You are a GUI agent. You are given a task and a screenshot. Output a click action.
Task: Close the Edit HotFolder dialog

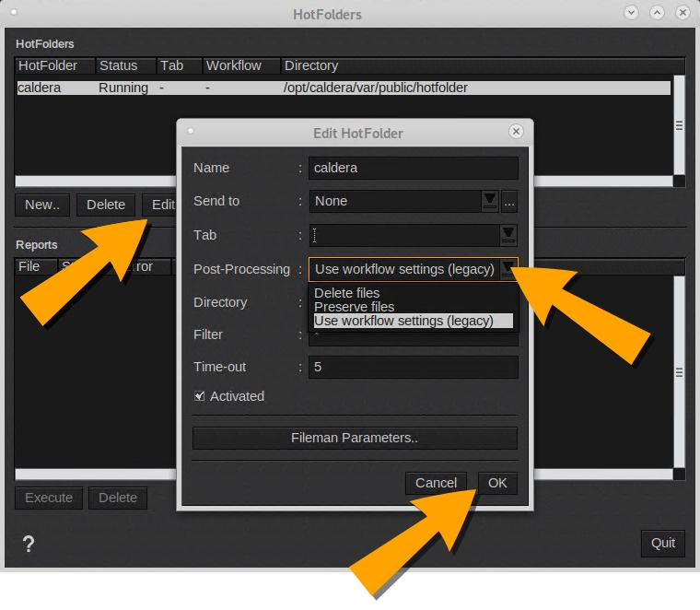coord(516,132)
